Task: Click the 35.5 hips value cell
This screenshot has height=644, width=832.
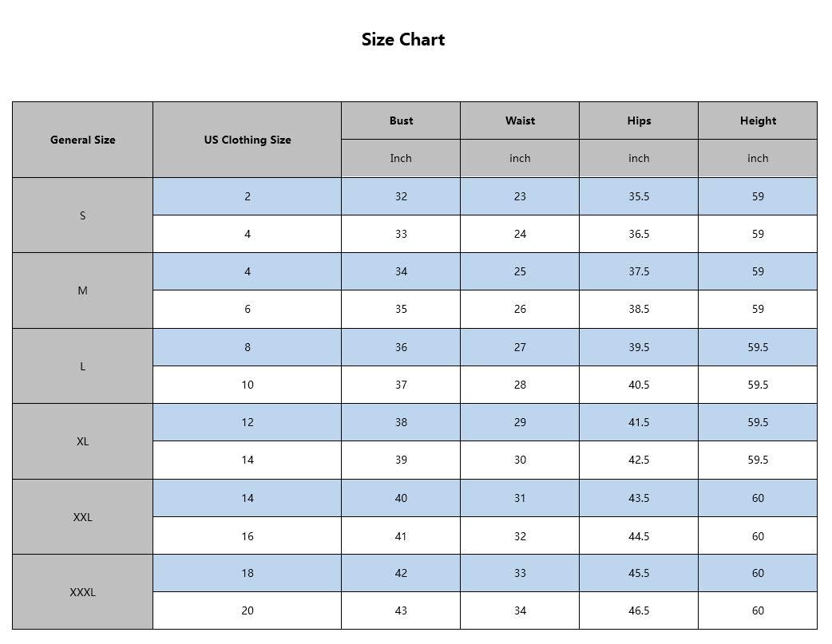Action: (x=639, y=196)
